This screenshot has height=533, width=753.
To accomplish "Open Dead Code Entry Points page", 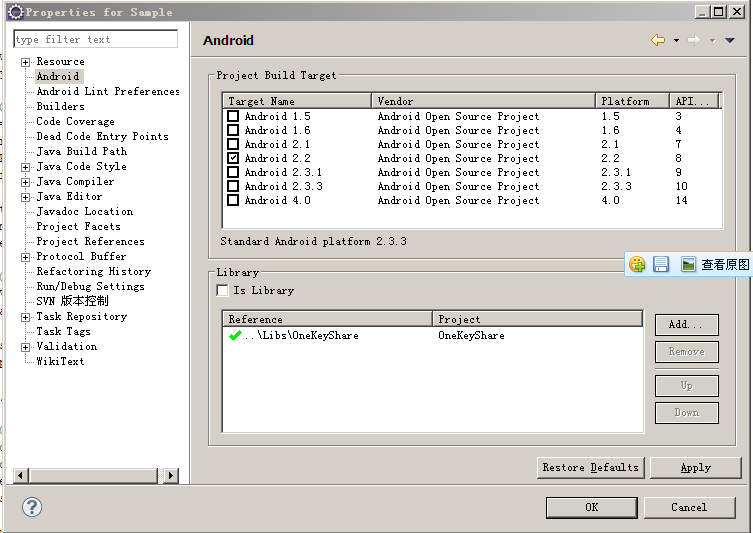I will [102, 136].
